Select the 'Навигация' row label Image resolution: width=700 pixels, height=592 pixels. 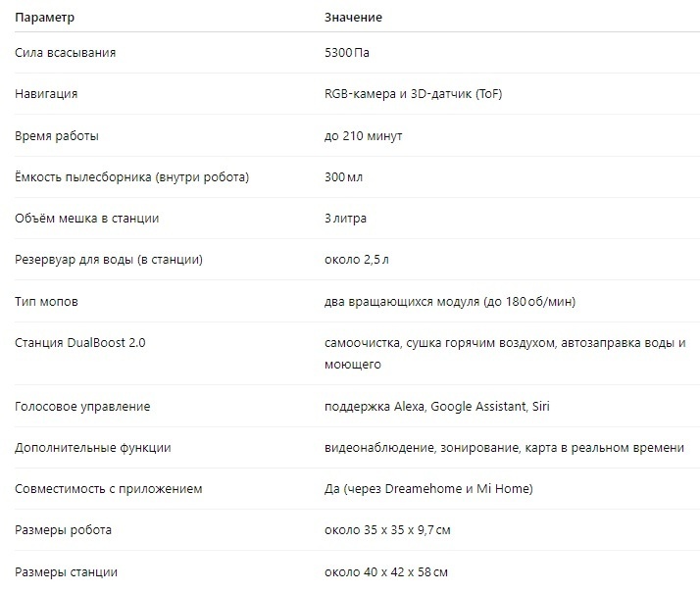(x=46, y=94)
